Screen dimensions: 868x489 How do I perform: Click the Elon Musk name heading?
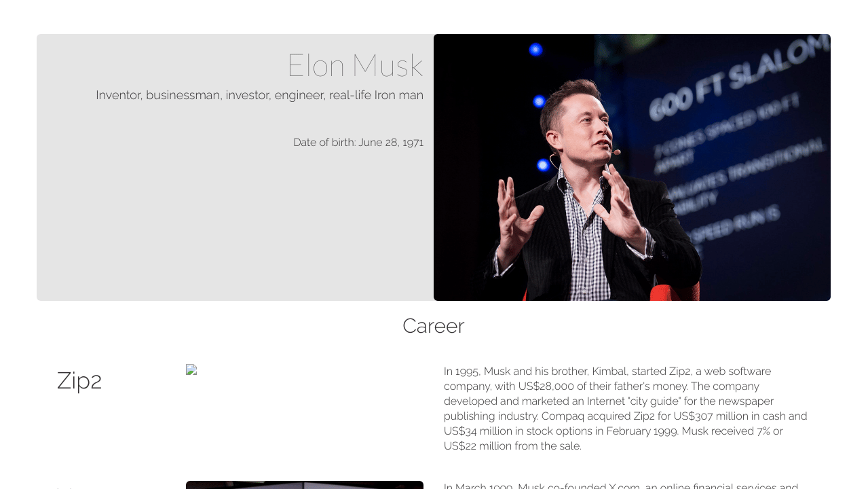click(355, 66)
